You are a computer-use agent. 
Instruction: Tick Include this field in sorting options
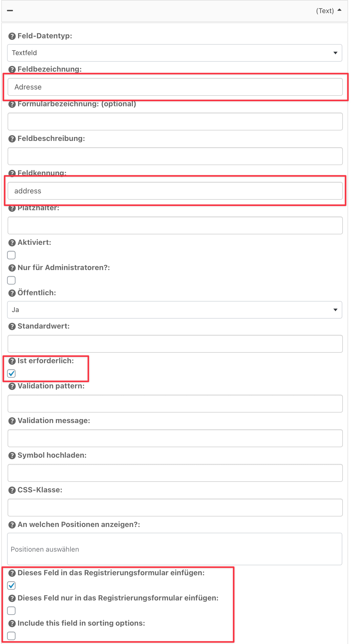point(11,636)
